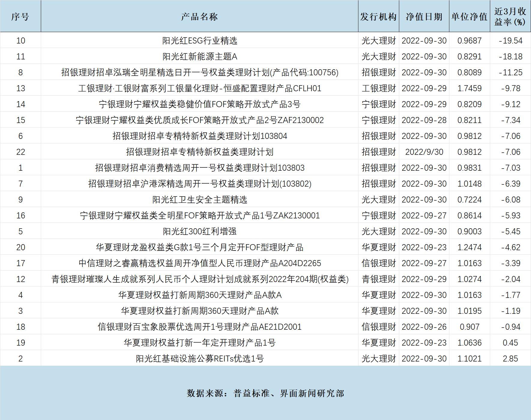Screen dimensions: 531x420
Task: Select the 恒盛配置理财产品CFLH01 product name
Action: coord(200,88)
